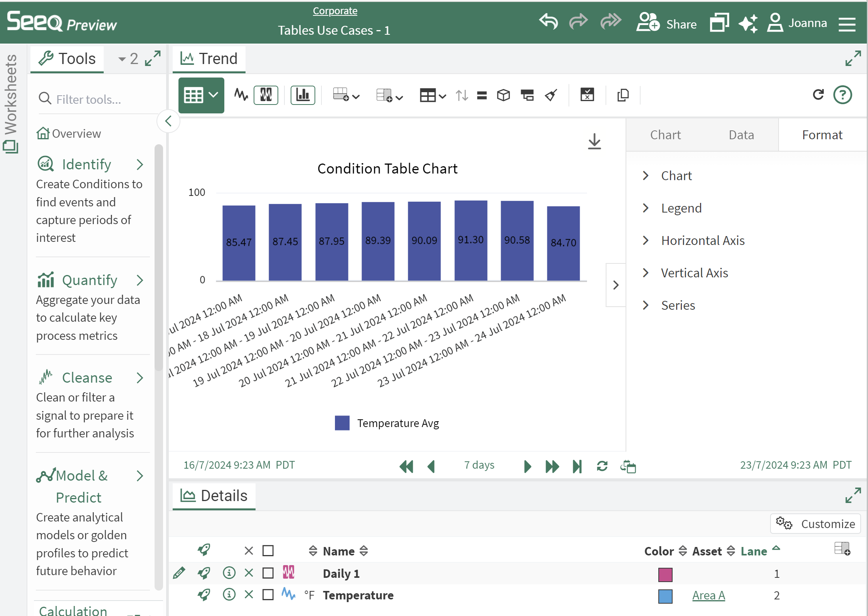Edit the 7 days duration field

click(x=479, y=465)
